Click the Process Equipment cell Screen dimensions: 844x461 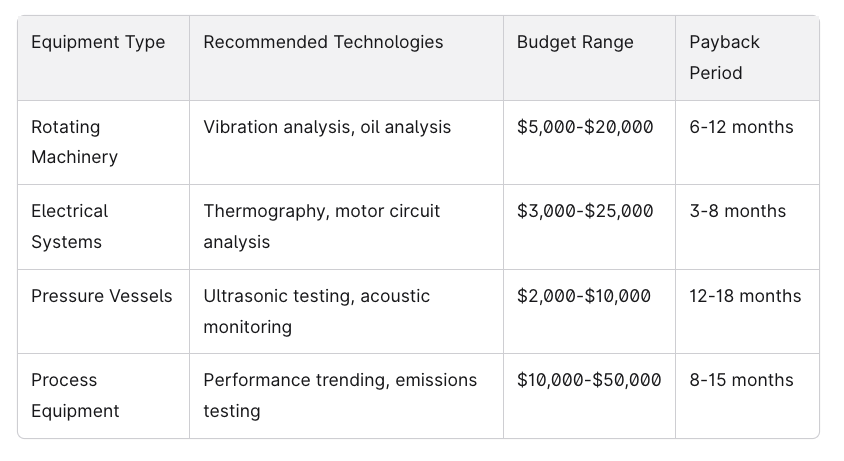coord(103,396)
